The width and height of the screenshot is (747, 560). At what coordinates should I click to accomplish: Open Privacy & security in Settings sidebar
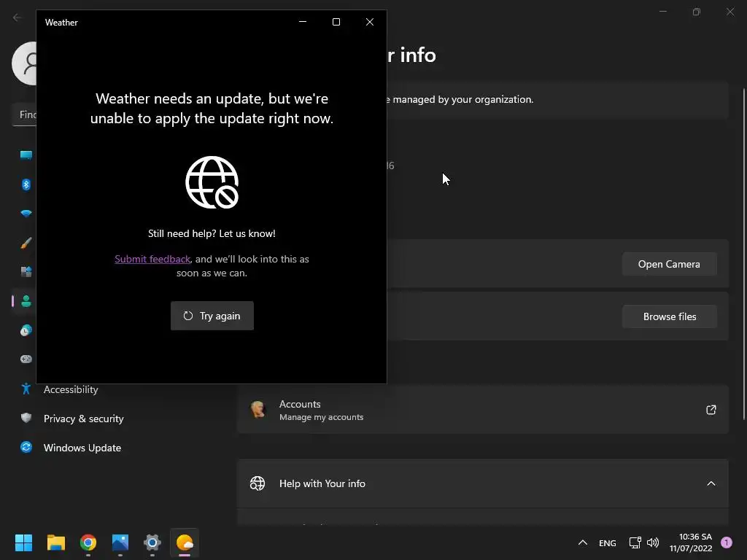click(x=83, y=419)
